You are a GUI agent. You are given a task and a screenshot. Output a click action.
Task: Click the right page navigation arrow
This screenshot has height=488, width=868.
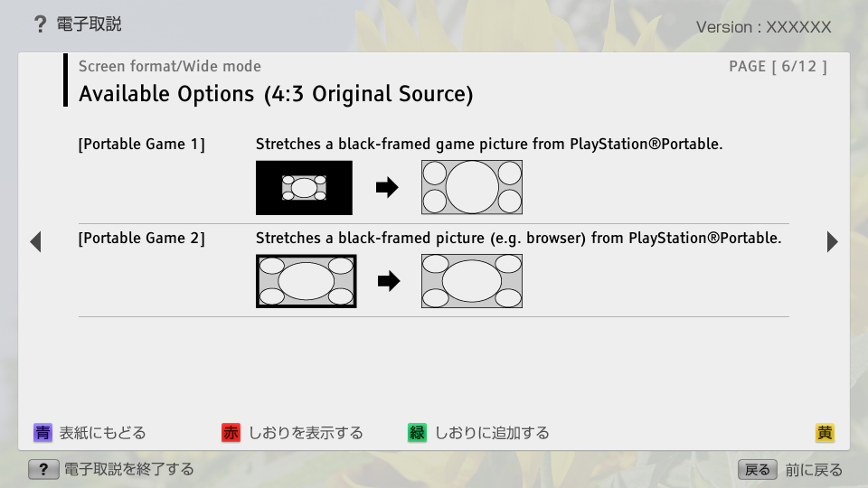click(832, 242)
